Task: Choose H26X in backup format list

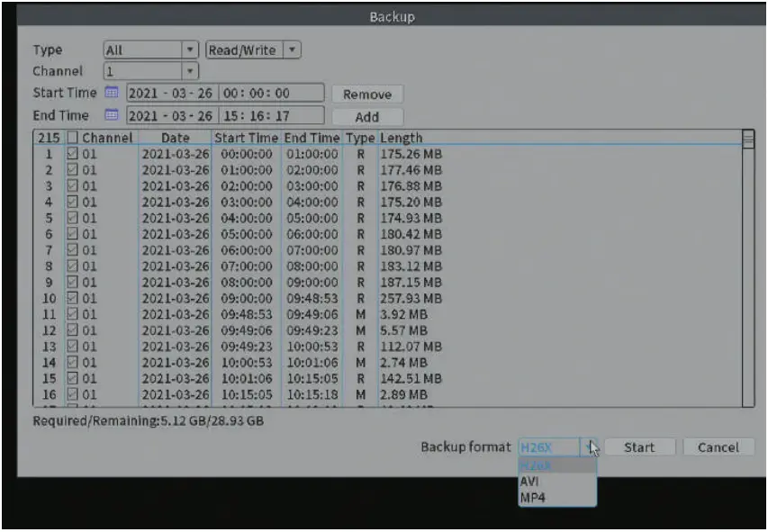Action: (557, 465)
